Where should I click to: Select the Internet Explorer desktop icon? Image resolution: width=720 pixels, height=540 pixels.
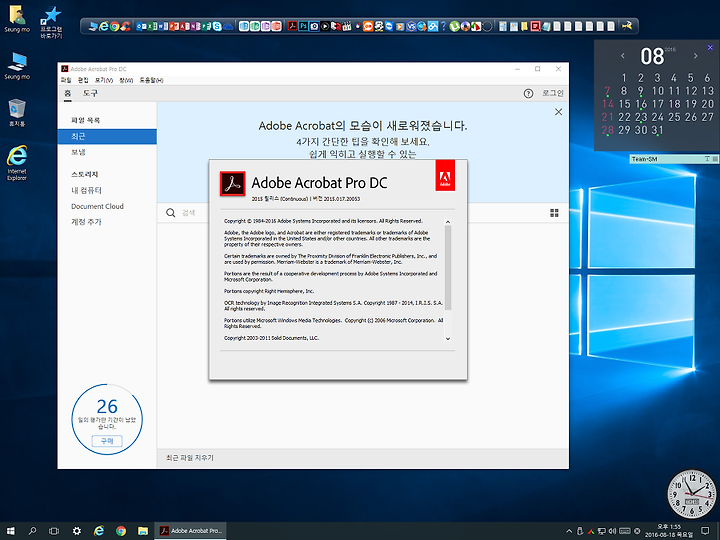17,163
